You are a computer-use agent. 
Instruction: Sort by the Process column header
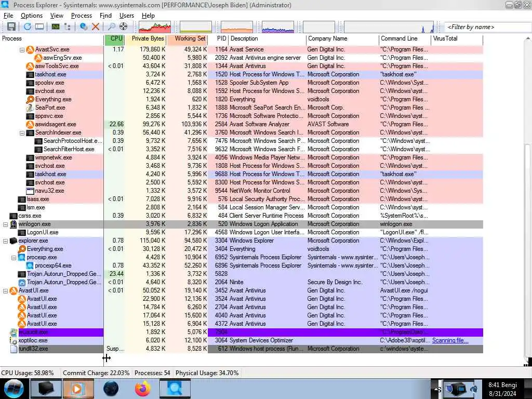point(51,38)
